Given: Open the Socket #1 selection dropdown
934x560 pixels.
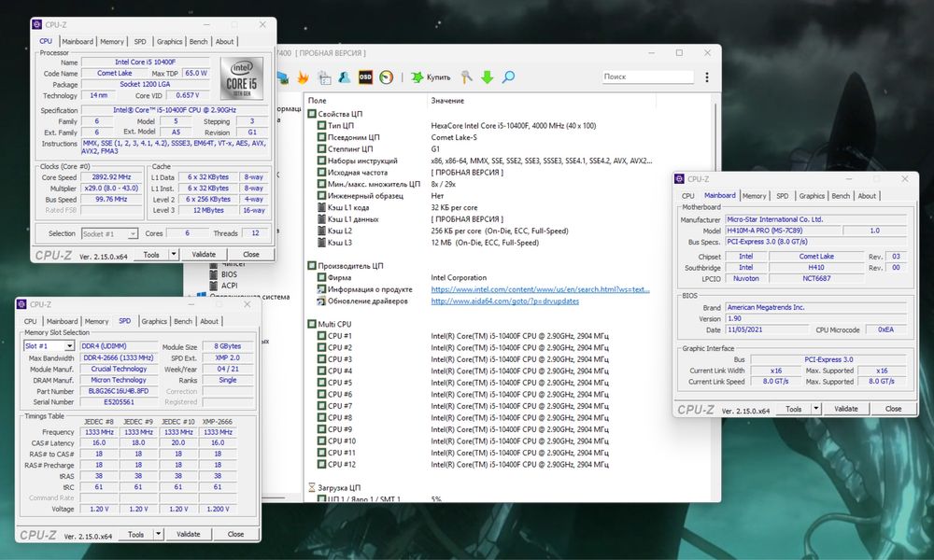Looking at the screenshot, I should point(110,233).
